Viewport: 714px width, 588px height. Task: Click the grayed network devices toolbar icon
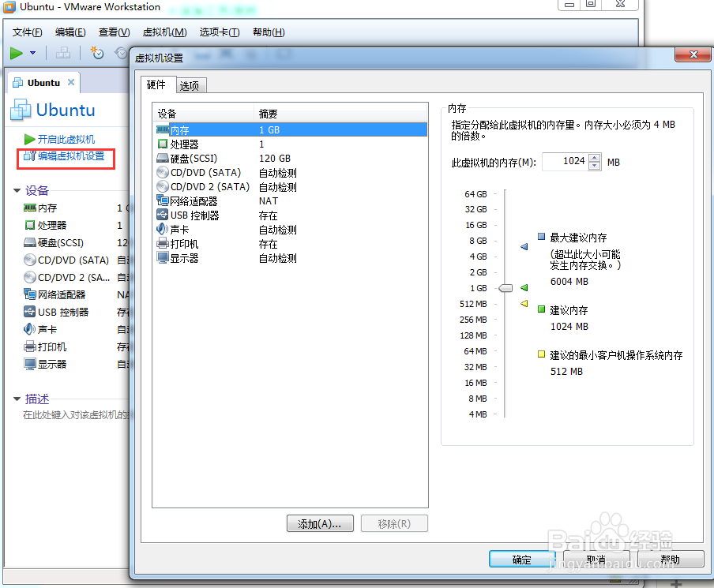63,53
